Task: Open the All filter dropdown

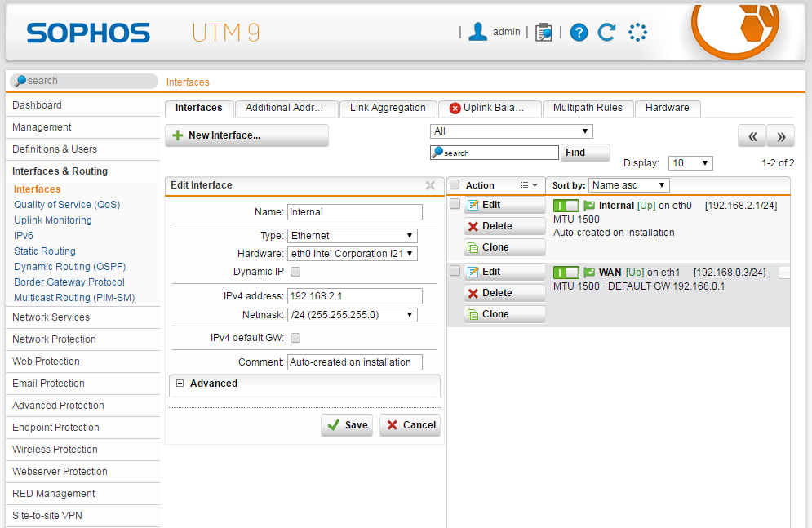Action: (x=511, y=131)
